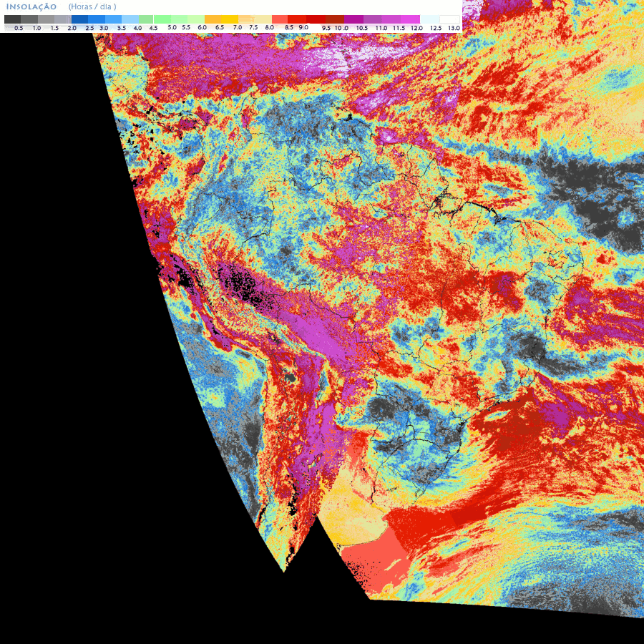Click the 1.0 legend value label
644x644 pixels.
click(36, 27)
